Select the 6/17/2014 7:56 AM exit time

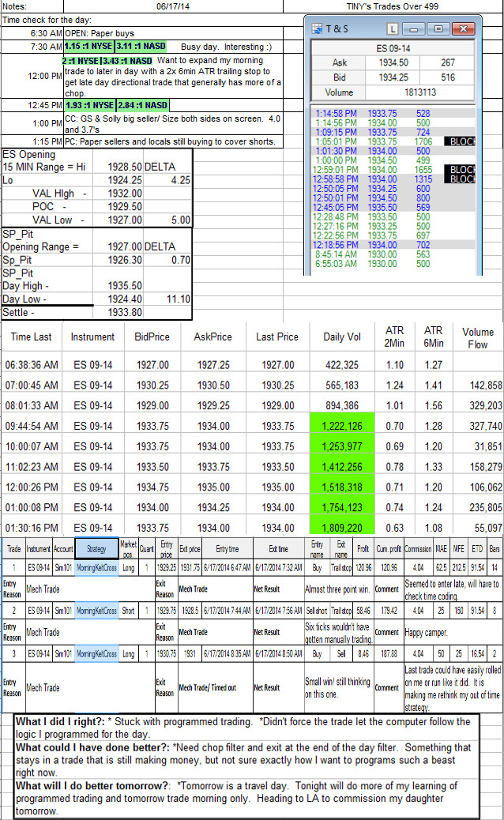click(279, 611)
